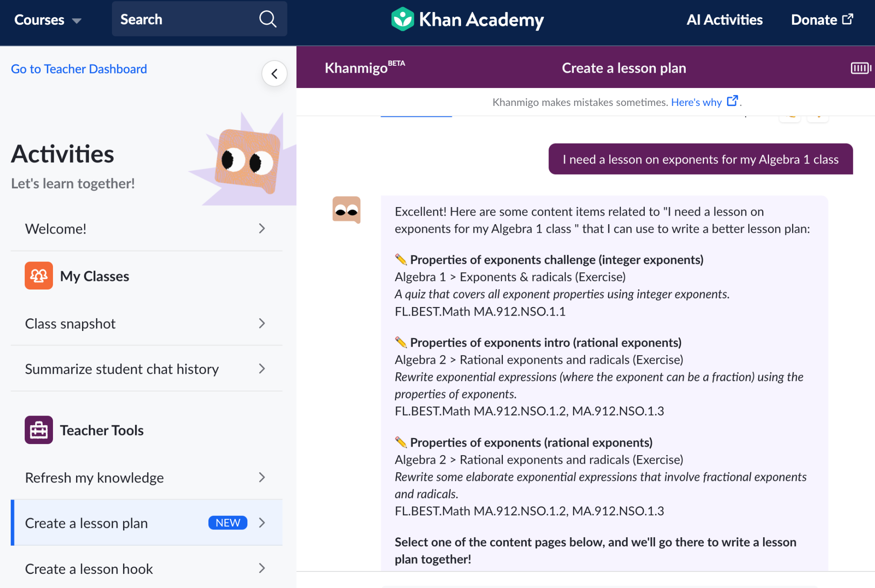Click the Khanmigo avatar beside the response
This screenshot has width=875, height=588.
pos(346,210)
